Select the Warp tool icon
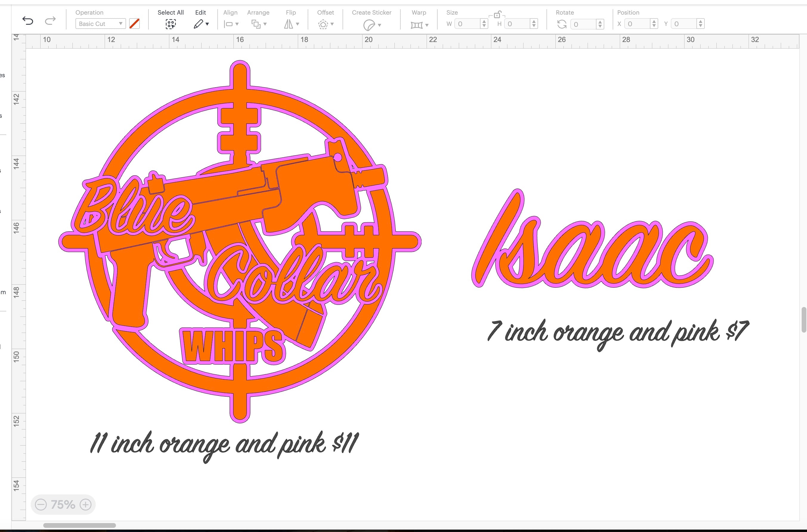Screen dimensions: 807x532 click(x=417, y=25)
